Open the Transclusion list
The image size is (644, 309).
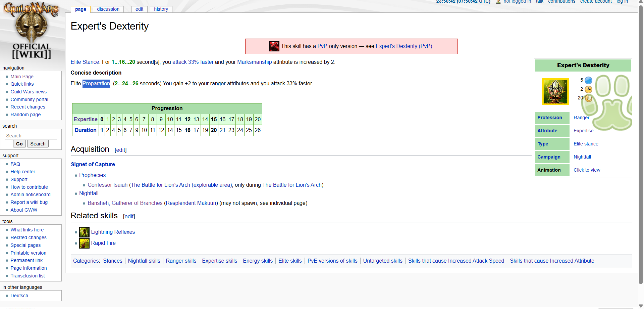click(28, 276)
